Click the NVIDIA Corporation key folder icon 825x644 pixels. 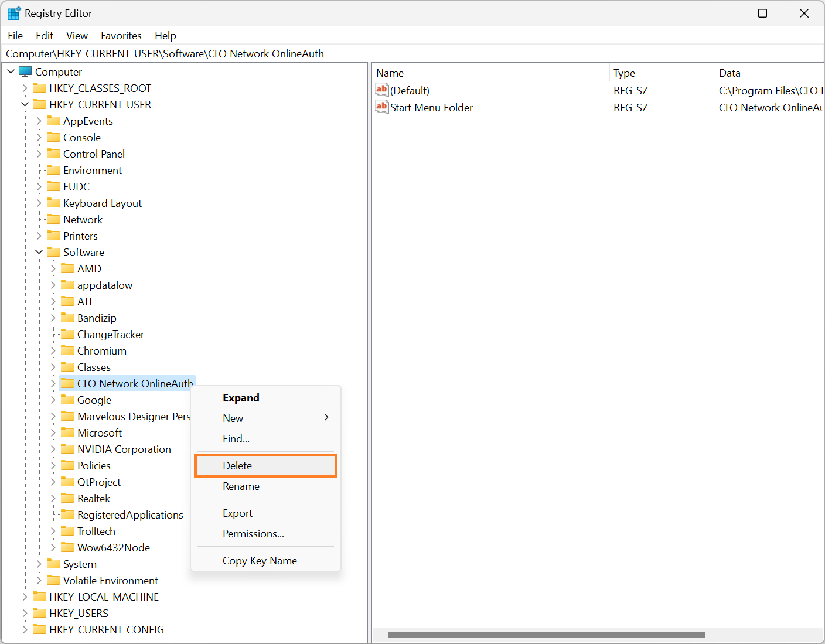(67, 449)
